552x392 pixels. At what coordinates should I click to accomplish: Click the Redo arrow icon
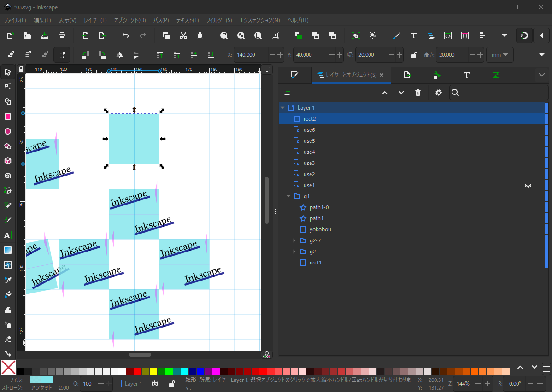click(143, 35)
